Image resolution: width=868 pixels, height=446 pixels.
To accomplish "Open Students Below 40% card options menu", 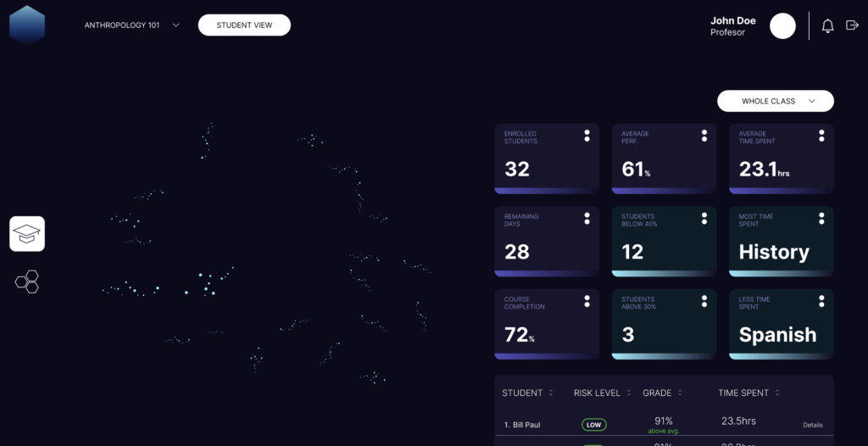I will (x=704, y=219).
